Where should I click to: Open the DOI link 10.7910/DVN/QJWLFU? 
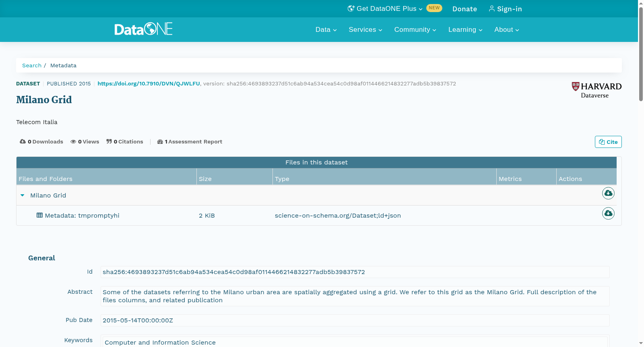(149, 83)
